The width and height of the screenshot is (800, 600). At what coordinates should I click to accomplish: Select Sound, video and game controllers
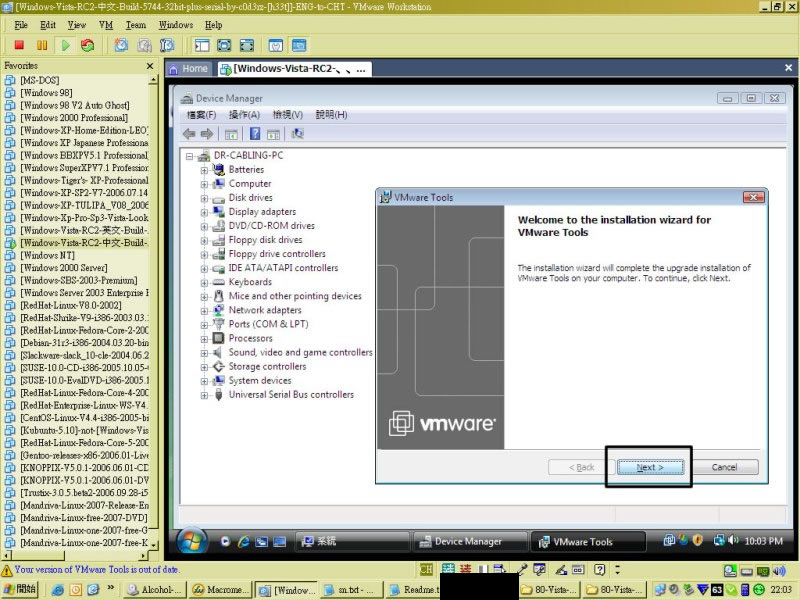tap(301, 352)
